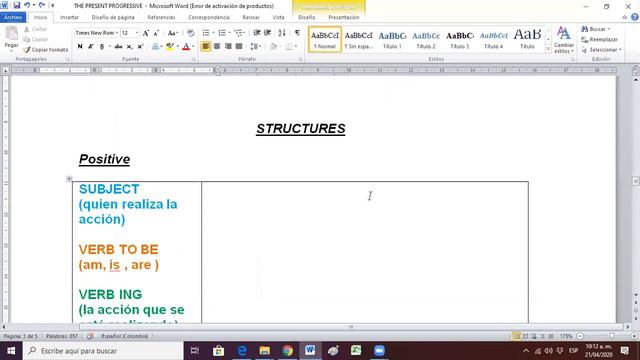Open File Explorer from taskbar
Viewport: 640px width, 360px height.
click(264, 351)
